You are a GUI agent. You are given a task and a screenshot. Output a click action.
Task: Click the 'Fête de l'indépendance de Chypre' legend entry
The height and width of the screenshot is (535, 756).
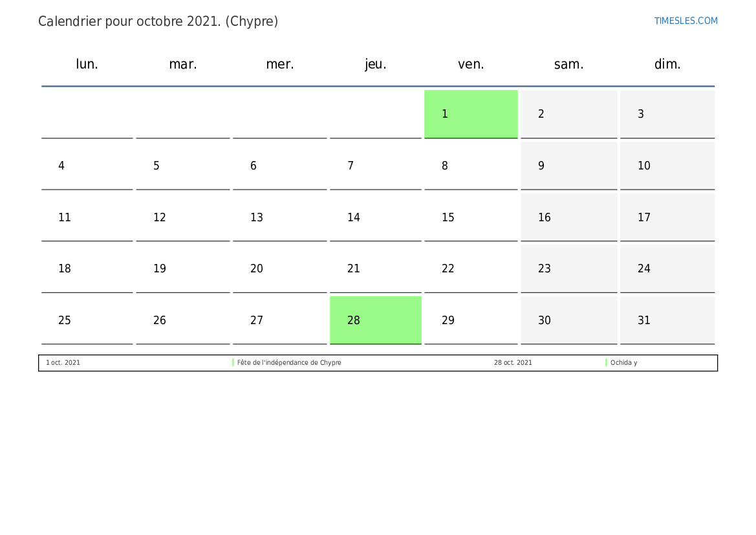[x=289, y=363]
